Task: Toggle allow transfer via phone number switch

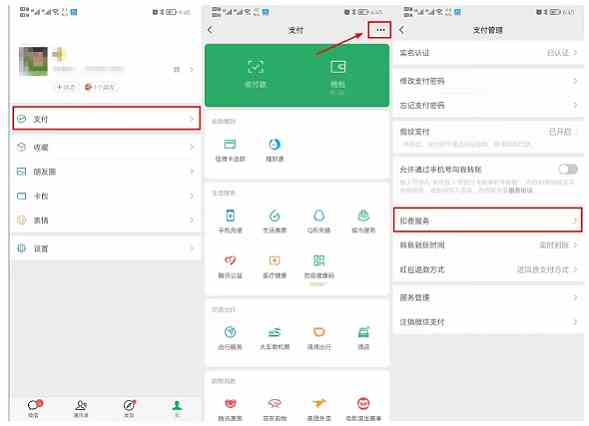Action: [568, 169]
